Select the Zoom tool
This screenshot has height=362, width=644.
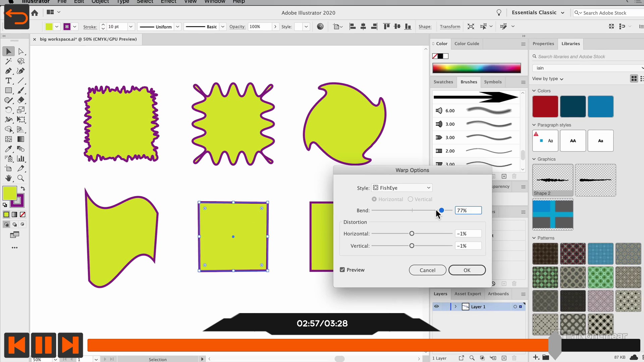pos(21,178)
